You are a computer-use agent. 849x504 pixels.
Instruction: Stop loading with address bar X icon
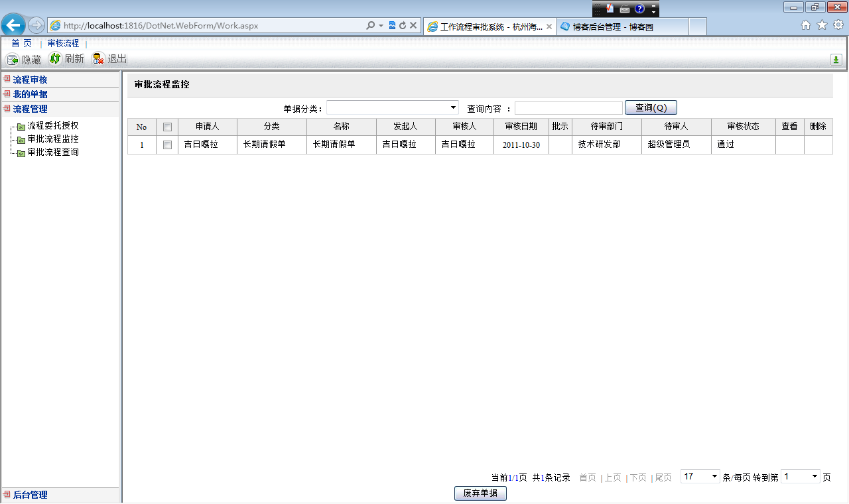413,25
